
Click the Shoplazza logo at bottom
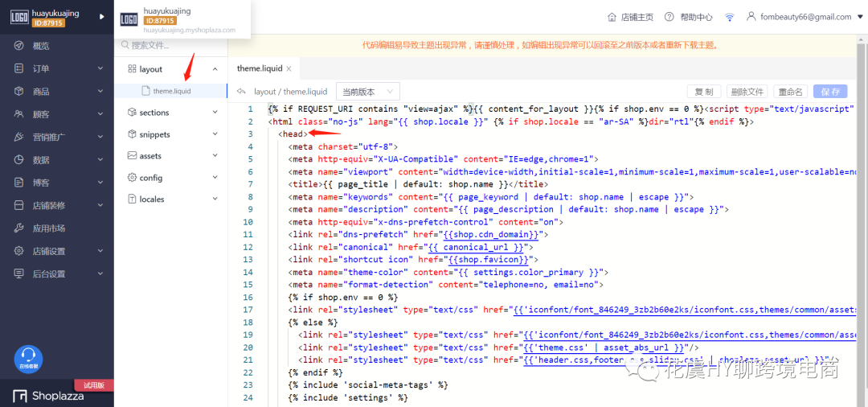49,396
